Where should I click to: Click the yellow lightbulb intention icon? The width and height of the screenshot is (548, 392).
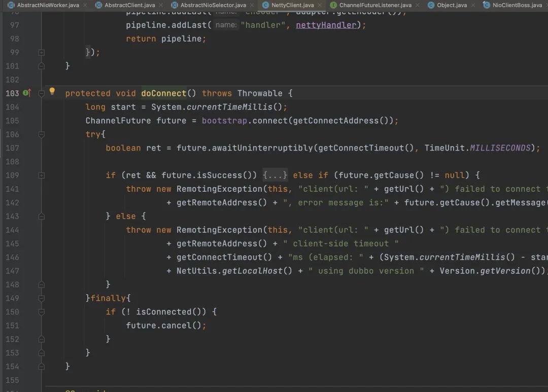(x=52, y=92)
